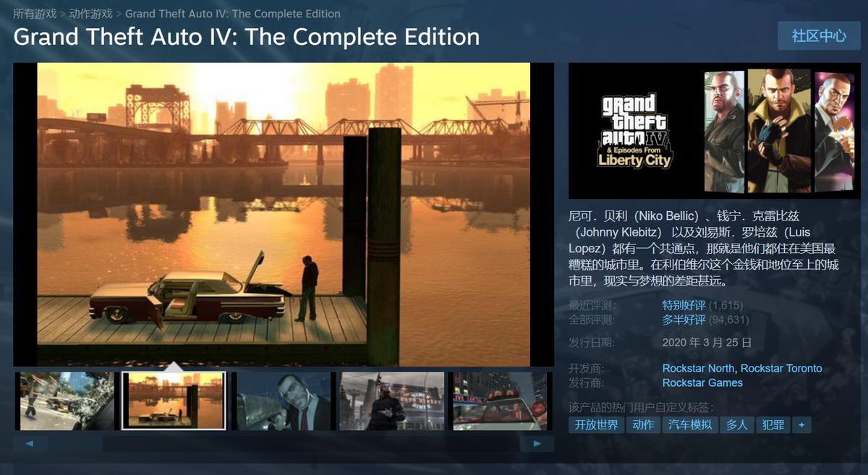Select the 汽车模拟 tag
Viewport: 868px width, 475px height.
[690, 425]
